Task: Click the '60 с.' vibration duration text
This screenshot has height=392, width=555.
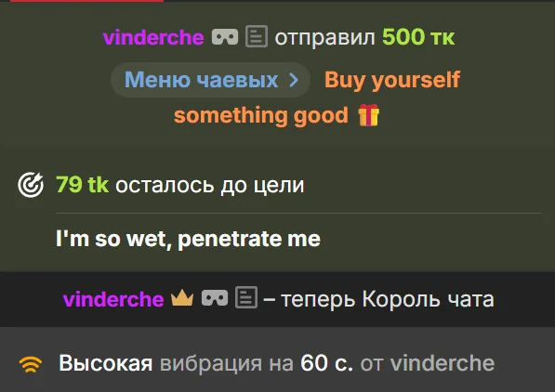Action: point(326,363)
